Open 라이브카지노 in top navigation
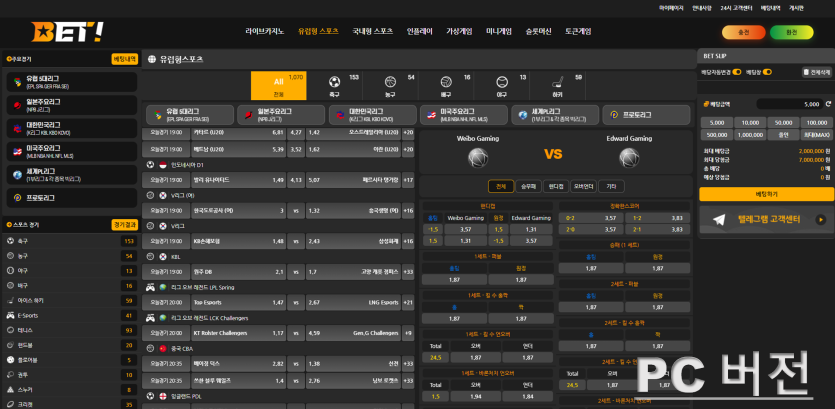The image size is (835, 409). click(265, 31)
